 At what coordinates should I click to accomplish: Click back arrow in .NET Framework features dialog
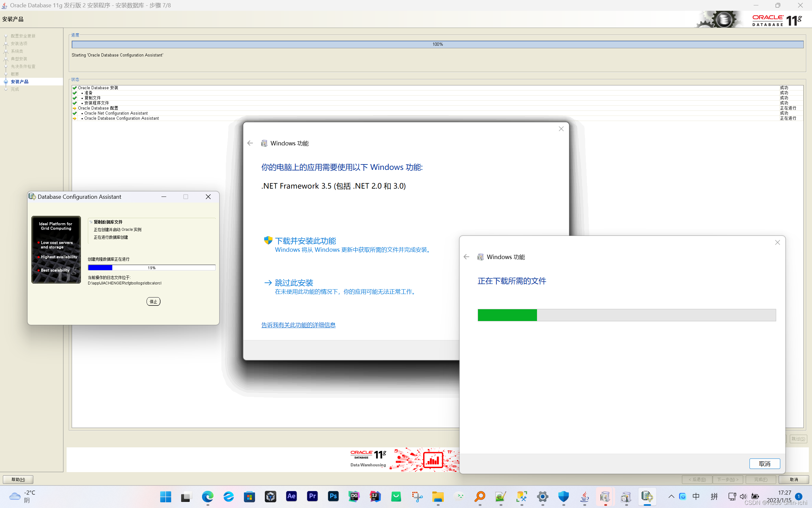(250, 143)
